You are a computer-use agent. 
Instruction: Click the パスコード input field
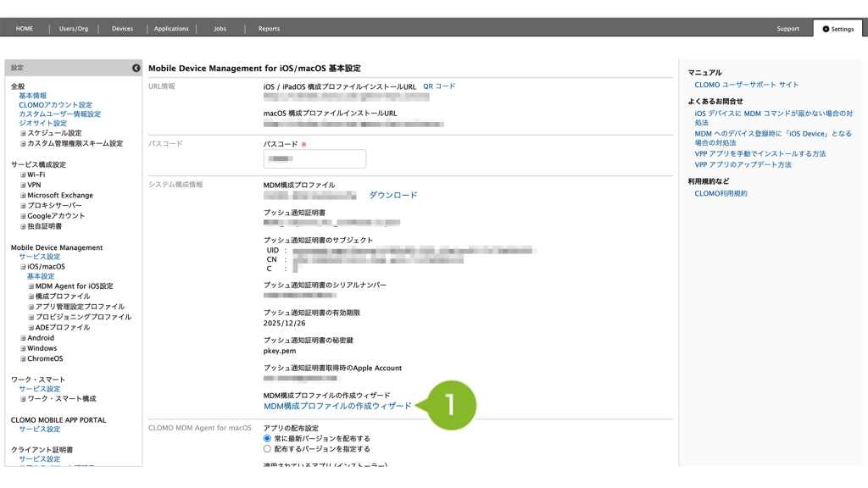pos(314,158)
